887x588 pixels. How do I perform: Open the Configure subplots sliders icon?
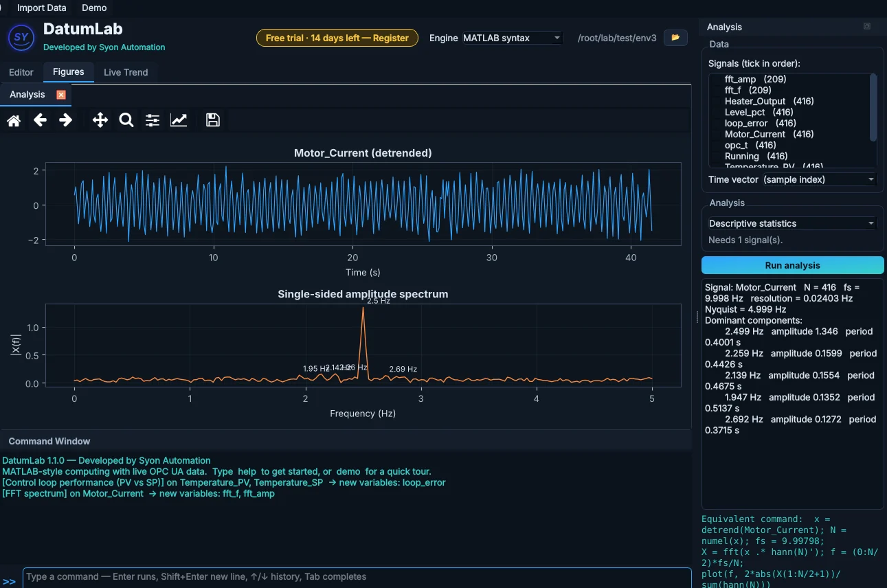(x=153, y=121)
